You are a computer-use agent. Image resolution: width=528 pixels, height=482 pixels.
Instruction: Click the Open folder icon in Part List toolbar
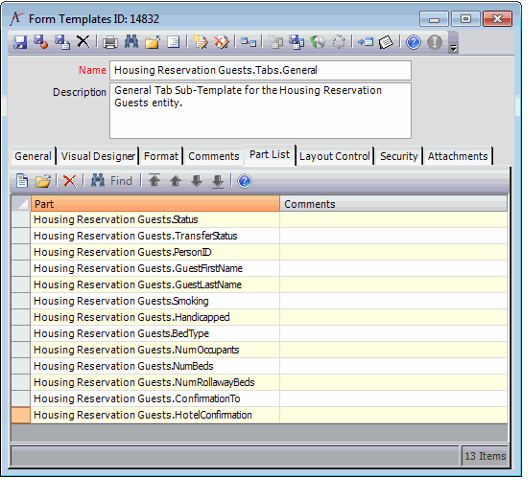pos(43,181)
